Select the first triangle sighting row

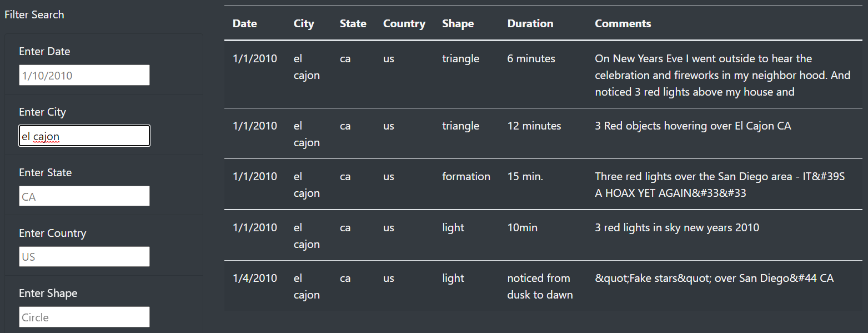point(460,58)
